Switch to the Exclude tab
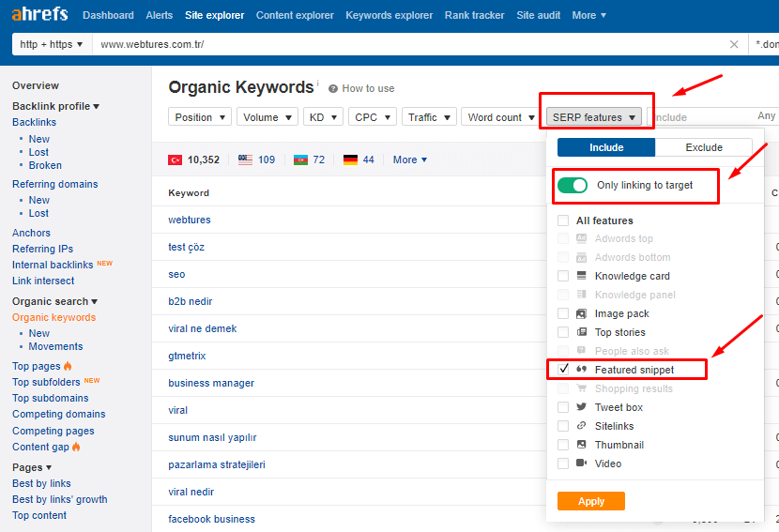The width and height of the screenshot is (779, 532). pyautogui.click(x=704, y=147)
